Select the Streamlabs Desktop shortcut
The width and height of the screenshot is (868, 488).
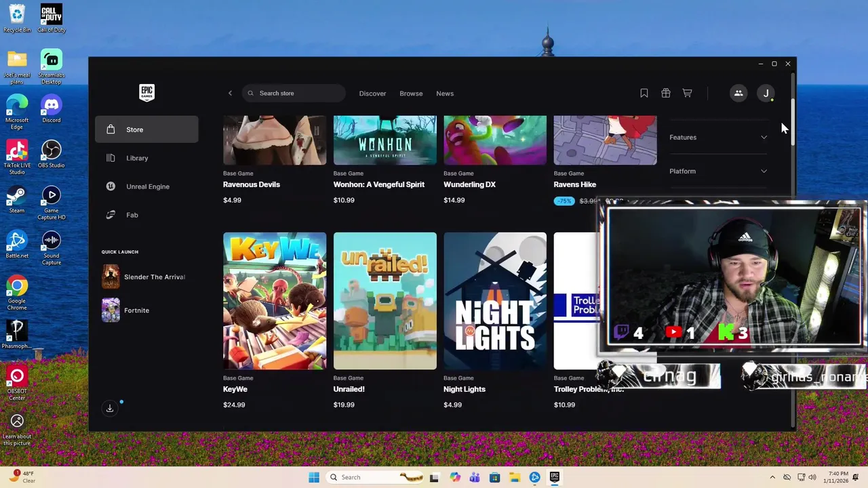pyautogui.click(x=52, y=66)
